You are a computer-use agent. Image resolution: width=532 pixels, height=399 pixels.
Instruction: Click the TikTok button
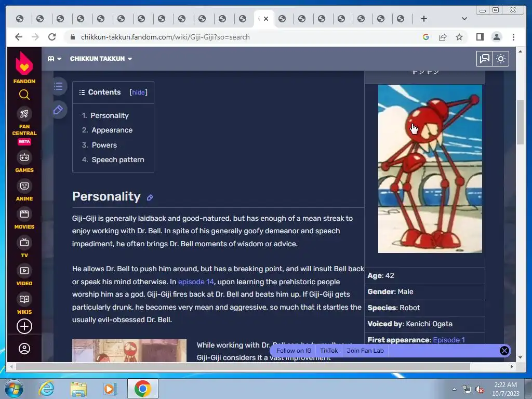329,351
